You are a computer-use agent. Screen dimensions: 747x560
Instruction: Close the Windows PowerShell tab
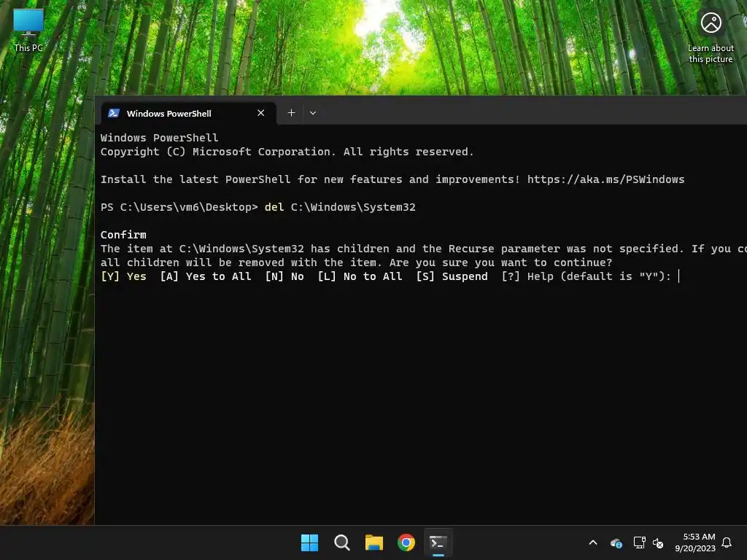[260, 113]
